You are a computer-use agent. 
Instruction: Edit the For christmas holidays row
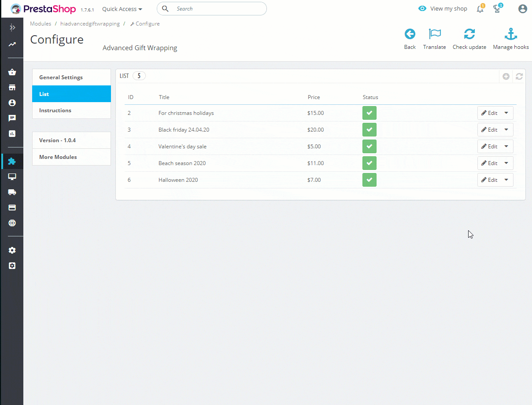click(x=489, y=113)
